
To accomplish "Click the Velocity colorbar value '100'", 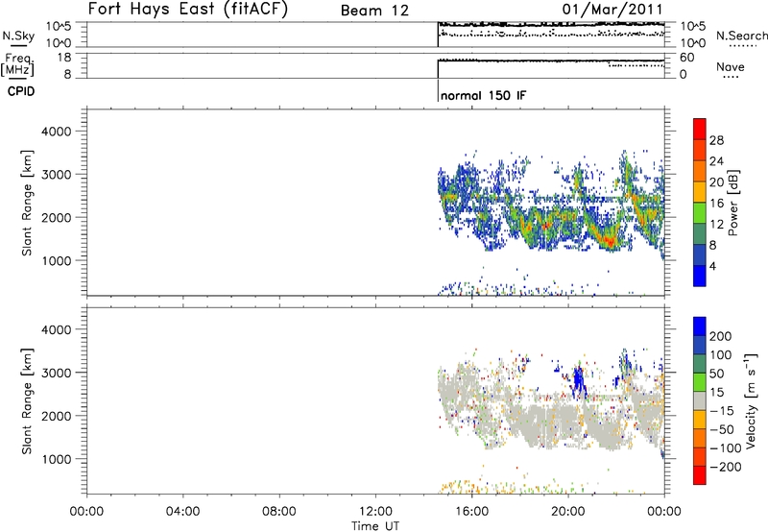I will (721, 355).
